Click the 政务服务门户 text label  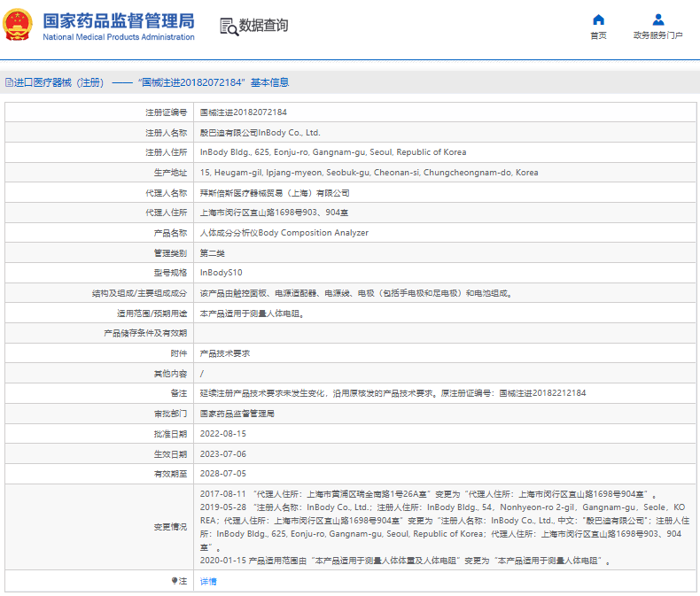click(658, 35)
